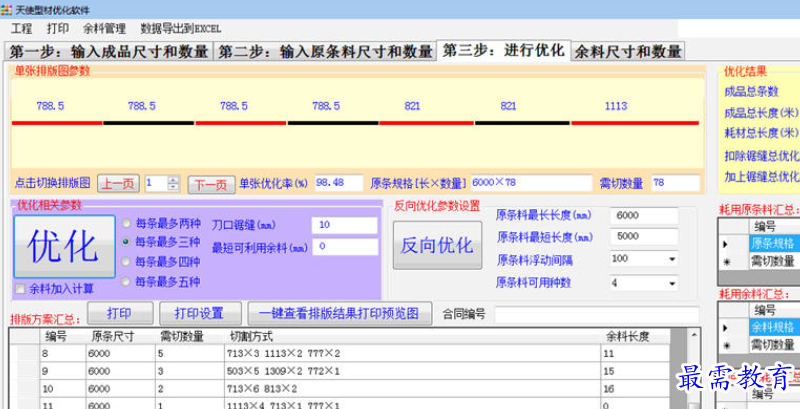Select the 每条最多两种 radio option
The image size is (800, 409).
tap(126, 223)
